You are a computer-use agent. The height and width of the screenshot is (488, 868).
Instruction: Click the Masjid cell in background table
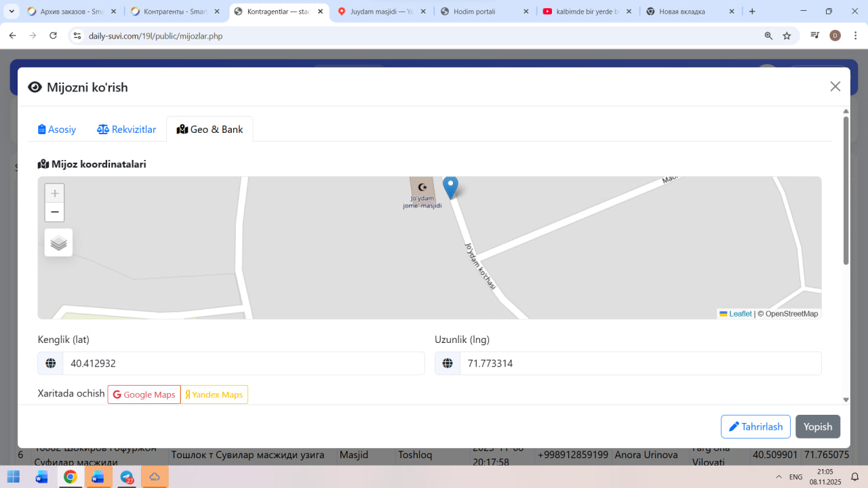pyautogui.click(x=354, y=455)
